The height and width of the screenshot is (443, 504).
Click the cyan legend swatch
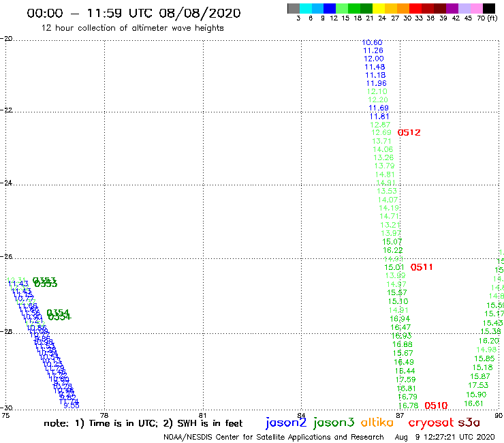point(306,8)
